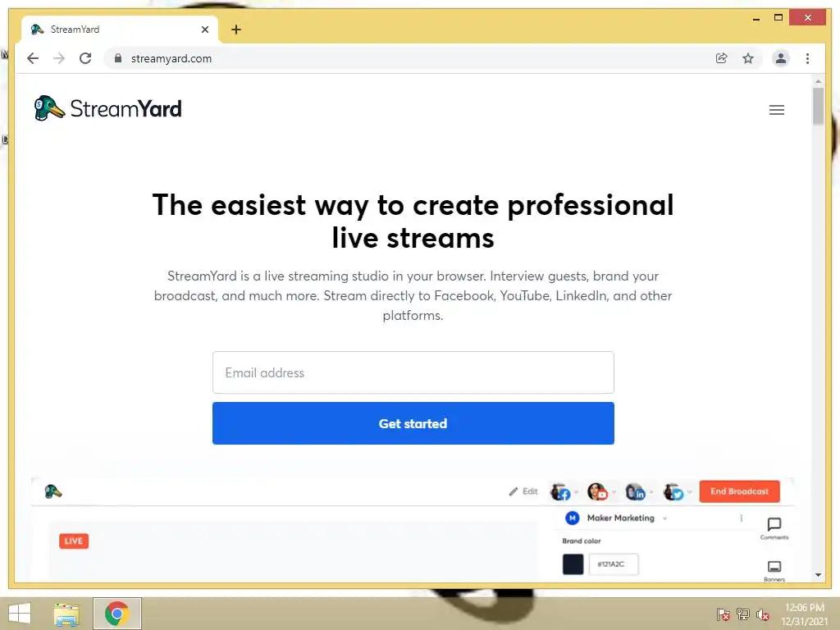This screenshot has width=840, height=630.
Task: Open File Explorer from the taskbar
Action: 66,614
